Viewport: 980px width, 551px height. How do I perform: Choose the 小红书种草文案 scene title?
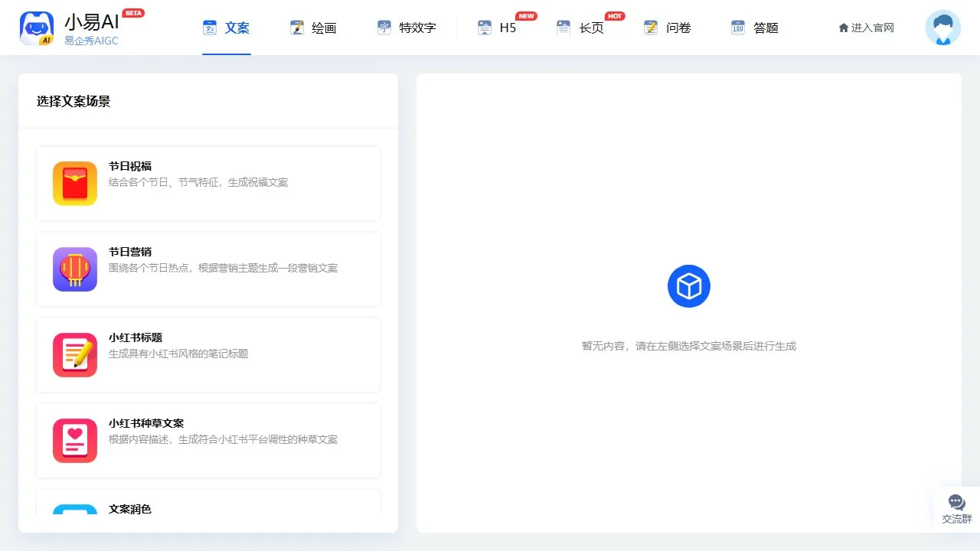click(146, 423)
